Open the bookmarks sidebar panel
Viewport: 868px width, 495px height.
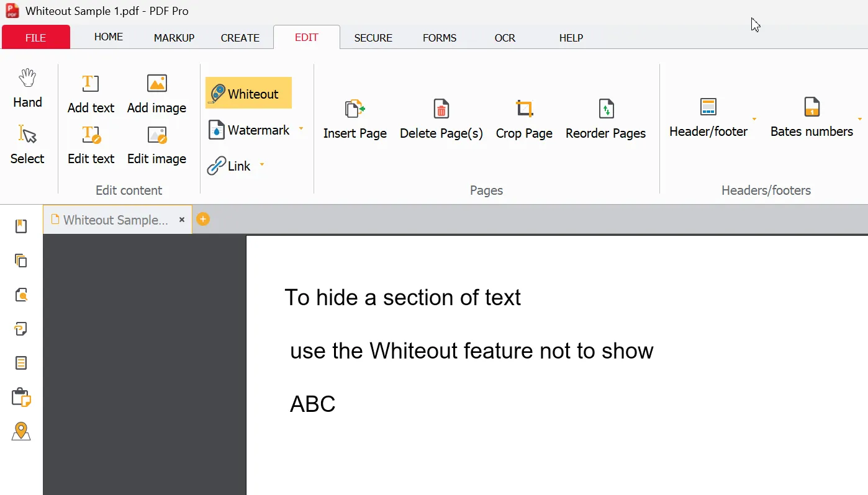point(21,226)
